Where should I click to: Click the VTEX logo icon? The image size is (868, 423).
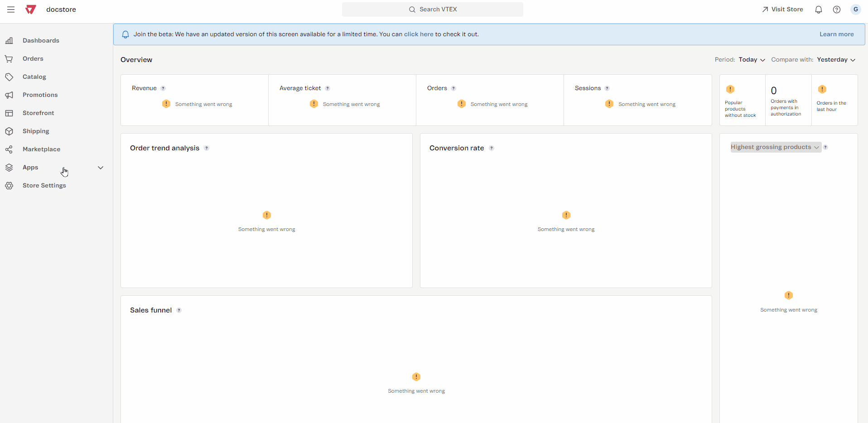[31, 10]
